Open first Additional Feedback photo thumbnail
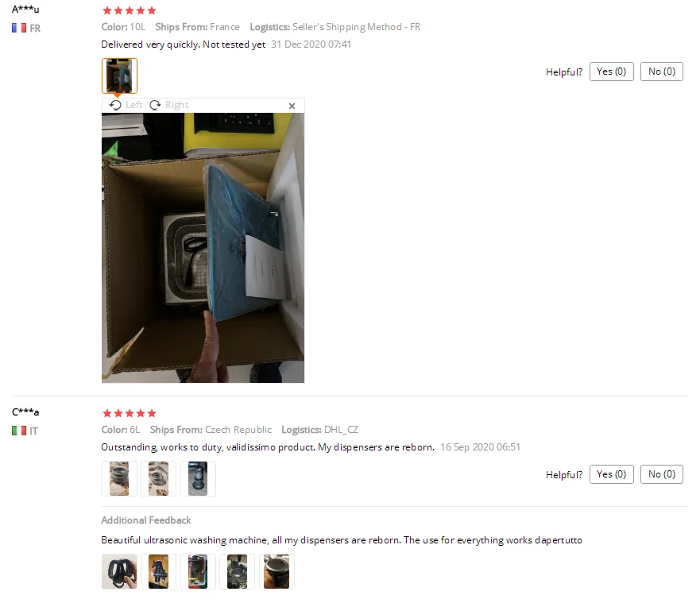The height and width of the screenshot is (599, 700). [119, 572]
